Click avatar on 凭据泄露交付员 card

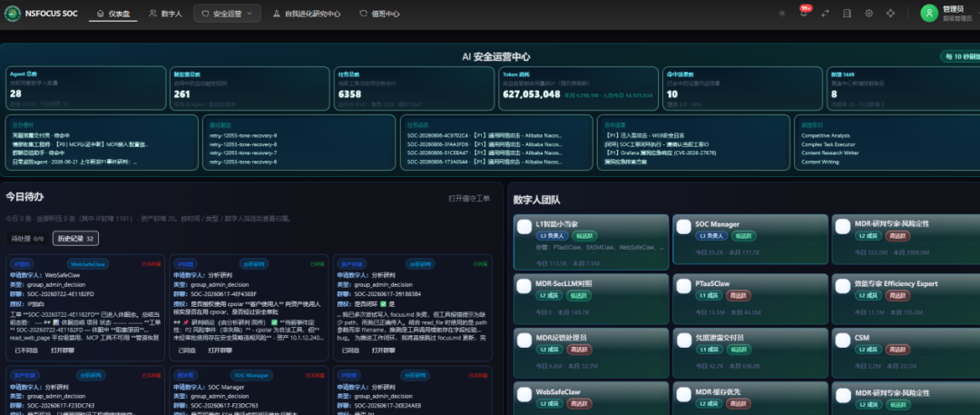(684, 341)
